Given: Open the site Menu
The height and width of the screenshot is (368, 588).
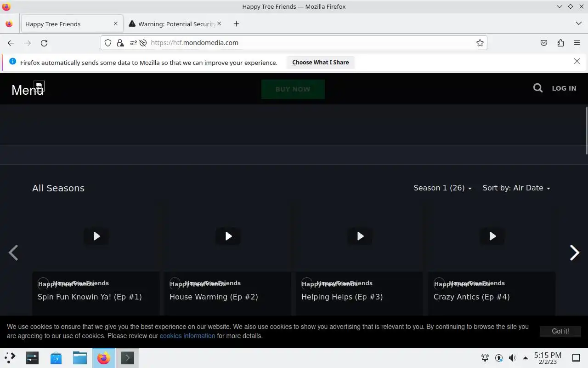Looking at the screenshot, I should pos(27,90).
